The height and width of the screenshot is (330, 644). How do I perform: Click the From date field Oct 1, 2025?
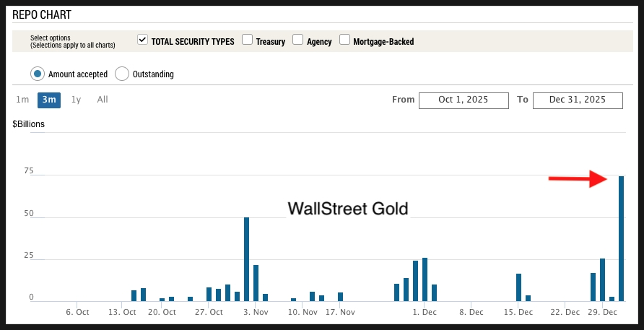tap(463, 100)
